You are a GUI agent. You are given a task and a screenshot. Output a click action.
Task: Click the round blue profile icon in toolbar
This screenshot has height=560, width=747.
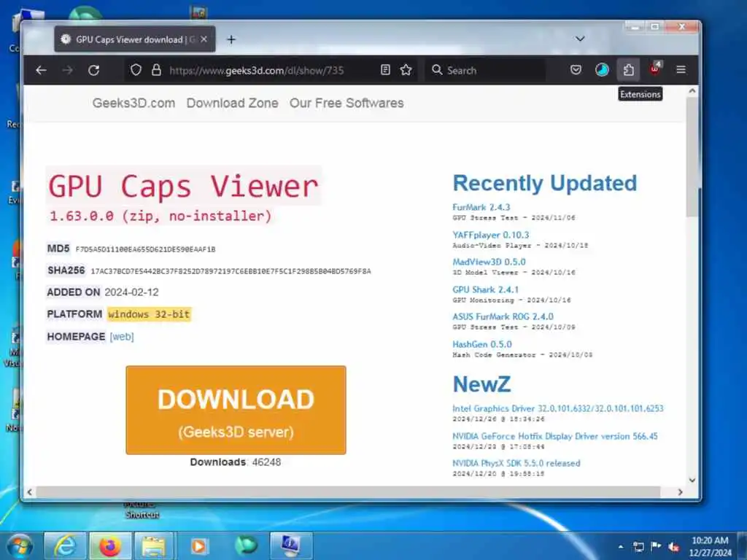602,70
